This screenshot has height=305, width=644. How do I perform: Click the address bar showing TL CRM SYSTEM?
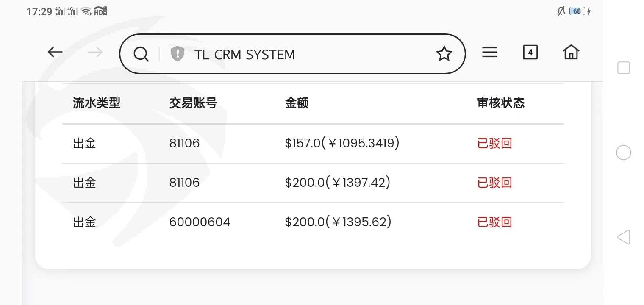pos(293,54)
